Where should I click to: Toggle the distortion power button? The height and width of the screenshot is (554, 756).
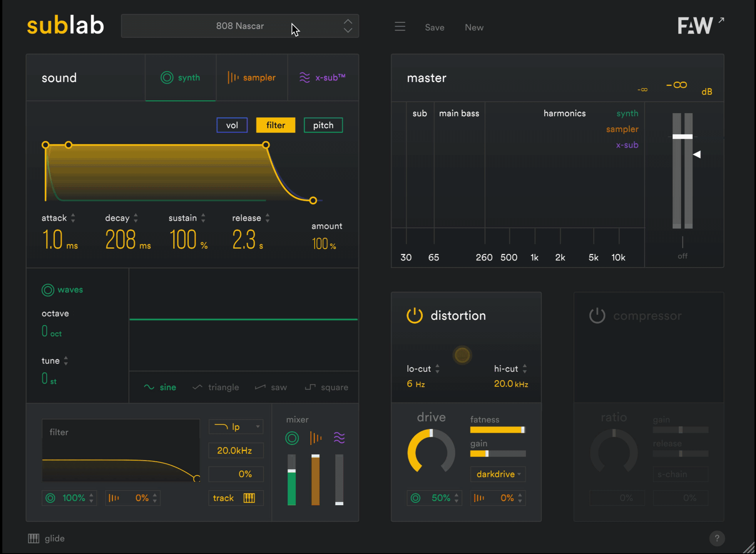(415, 315)
